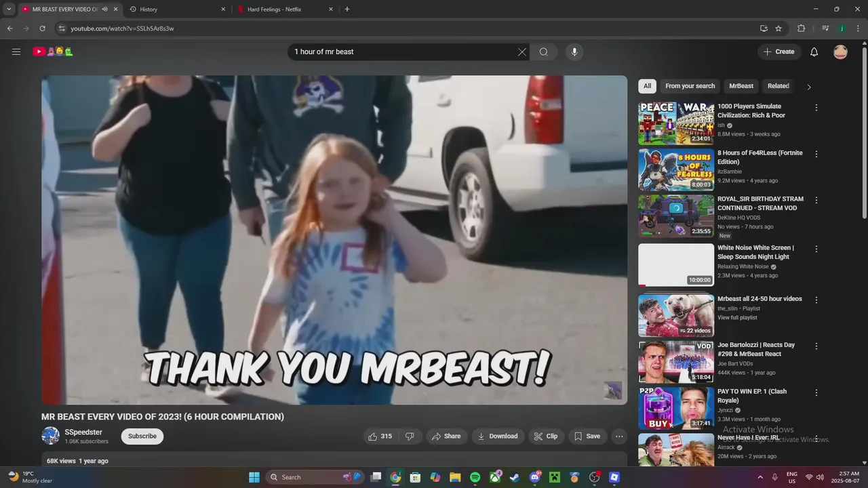Click the Share button

[446, 436]
